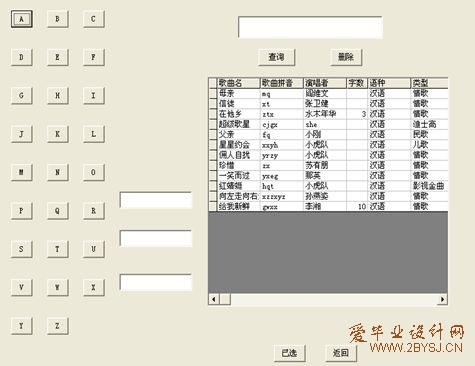
Task: Click the input box beside letter U
Action: click(x=156, y=238)
